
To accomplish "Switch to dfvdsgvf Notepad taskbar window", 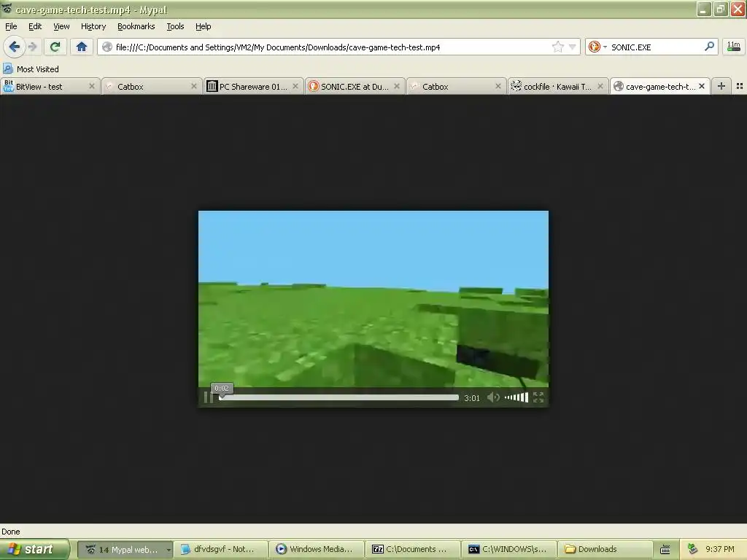I will point(220,549).
